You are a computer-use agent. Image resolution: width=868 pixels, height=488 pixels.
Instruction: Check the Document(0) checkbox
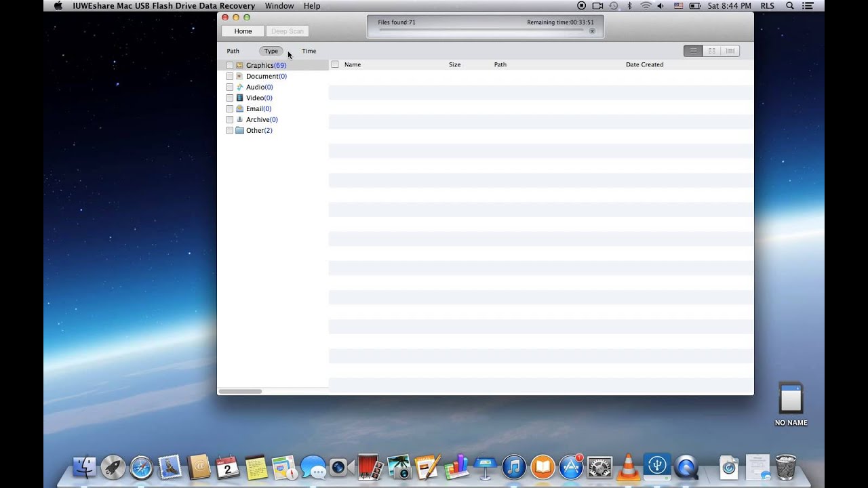click(x=229, y=76)
